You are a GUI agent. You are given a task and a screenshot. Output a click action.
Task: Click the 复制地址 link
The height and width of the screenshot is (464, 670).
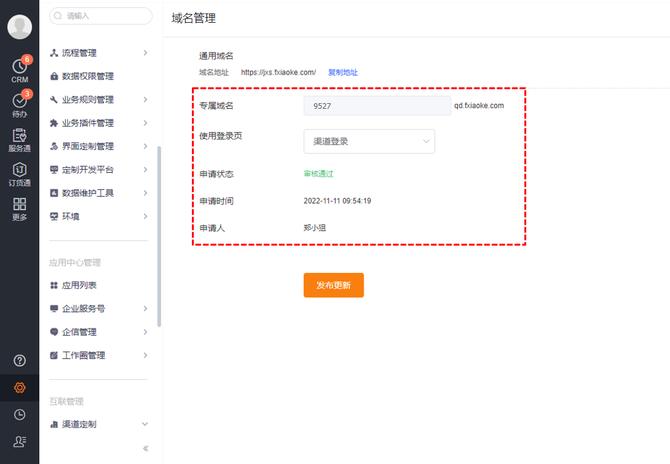pos(343,72)
